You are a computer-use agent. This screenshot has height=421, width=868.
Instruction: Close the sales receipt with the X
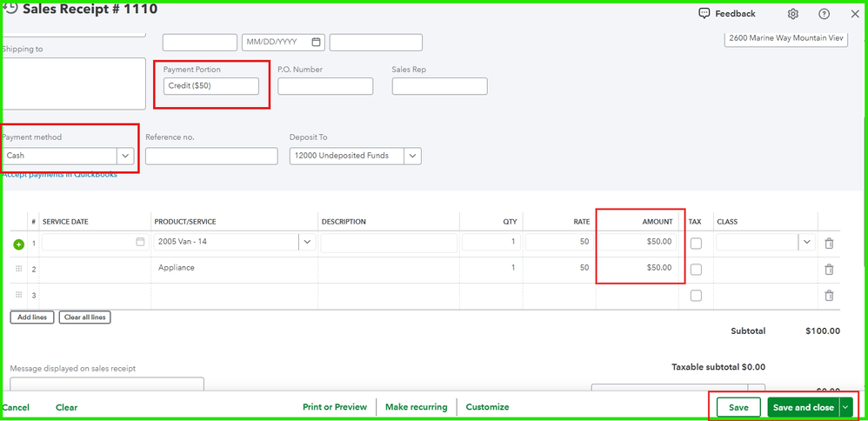(x=855, y=14)
